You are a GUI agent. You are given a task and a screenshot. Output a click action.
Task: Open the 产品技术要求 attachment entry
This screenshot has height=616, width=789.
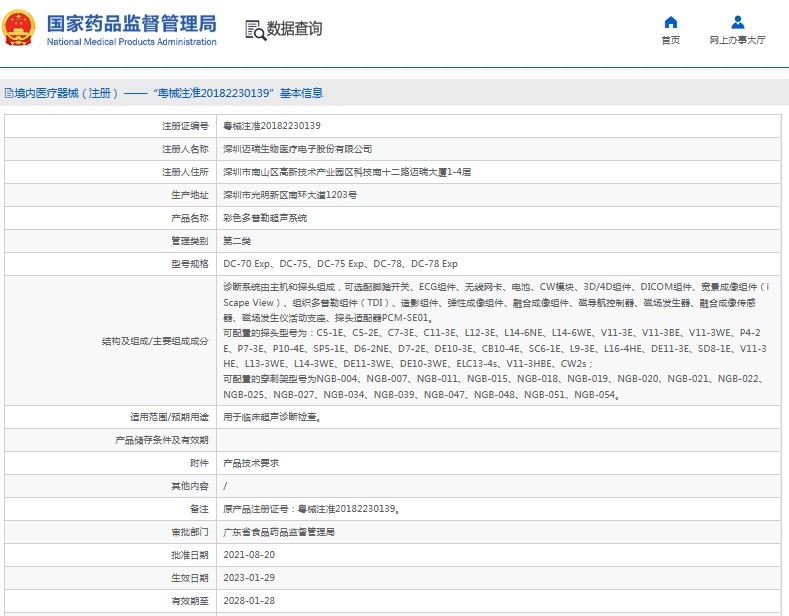click(250, 463)
